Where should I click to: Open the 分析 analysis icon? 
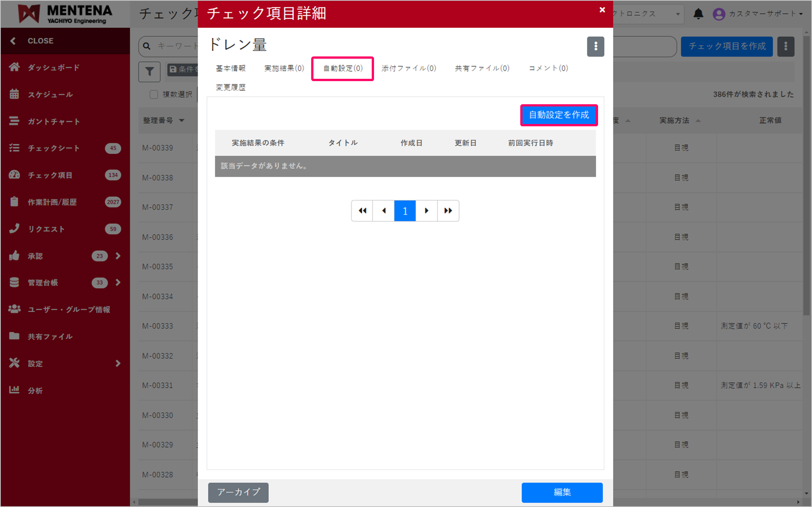[x=15, y=390]
